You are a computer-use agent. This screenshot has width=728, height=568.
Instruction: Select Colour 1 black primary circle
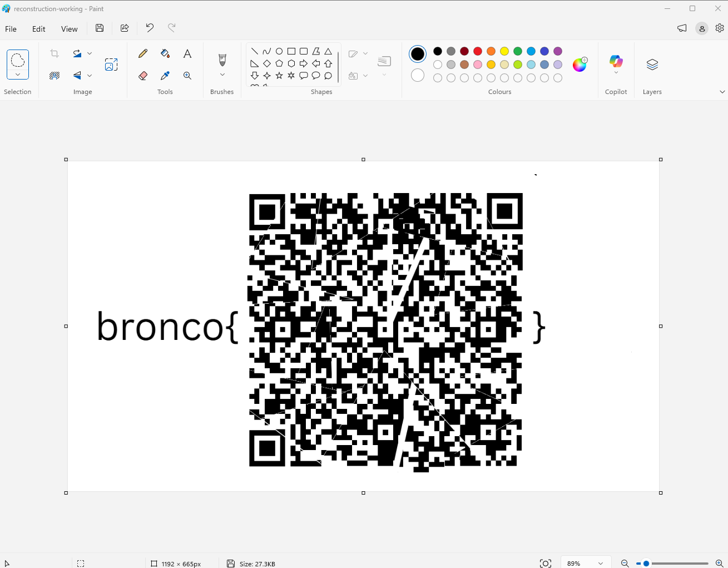click(x=418, y=54)
